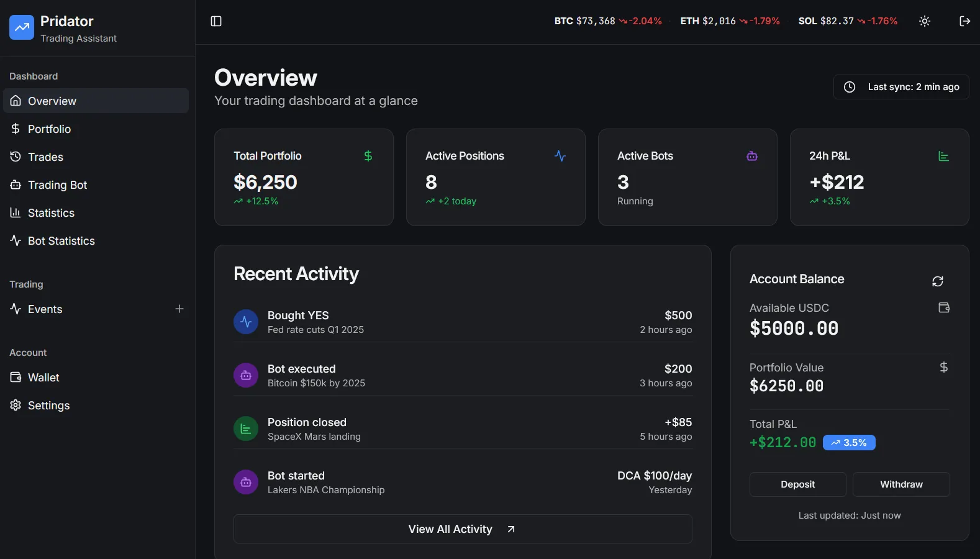Click the Position closed activity icon
The width and height of the screenshot is (980, 559).
tap(246, 429)
